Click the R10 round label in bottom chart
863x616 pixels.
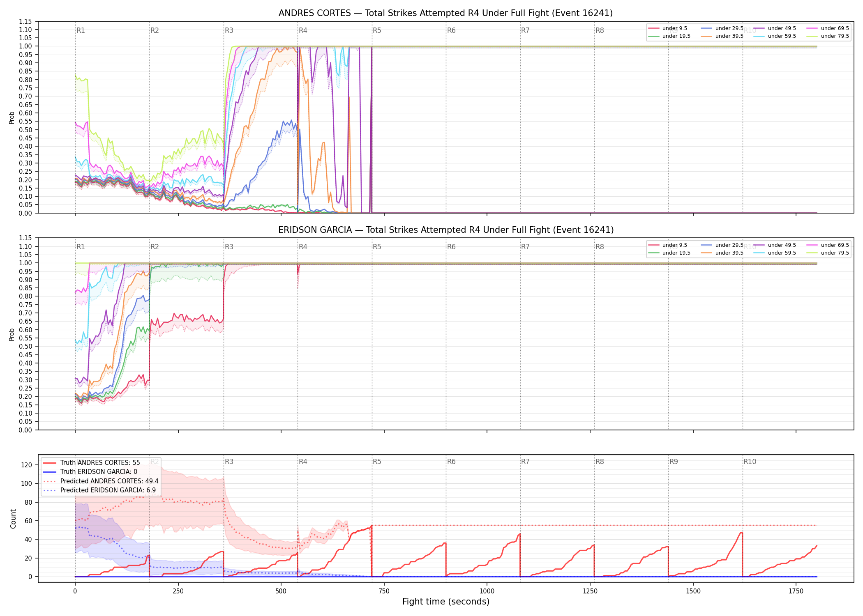coord(750,462)
